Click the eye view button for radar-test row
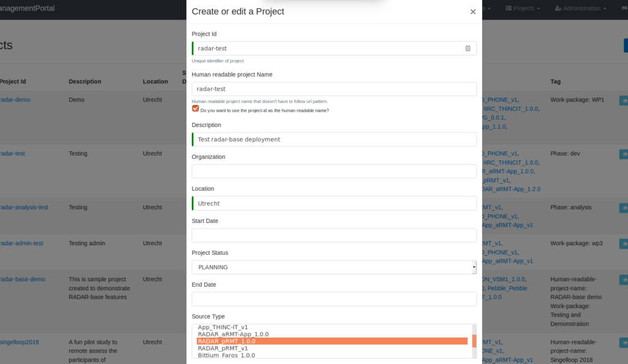628x364 pixels. pos(624,154)
